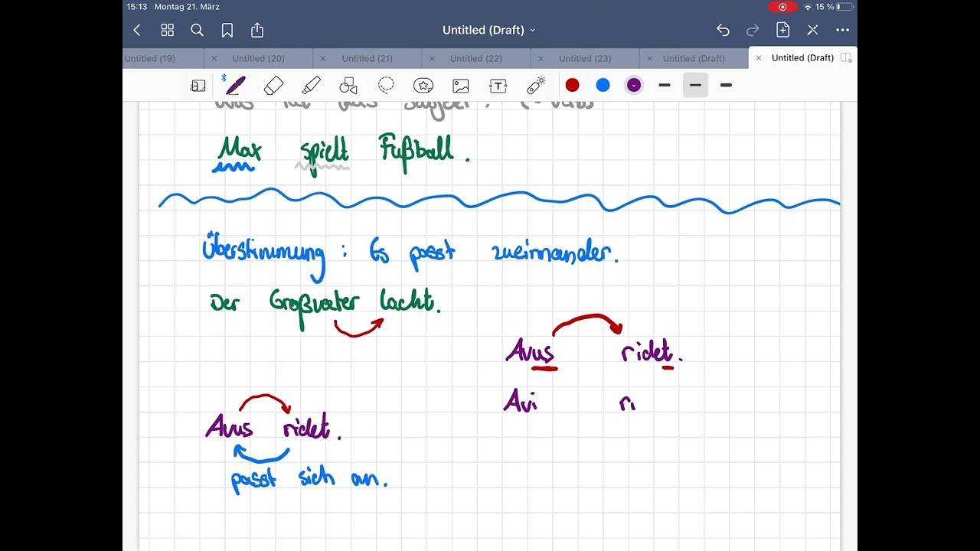
Task: Bookmark the current page
Action: (x=227, y=30)
